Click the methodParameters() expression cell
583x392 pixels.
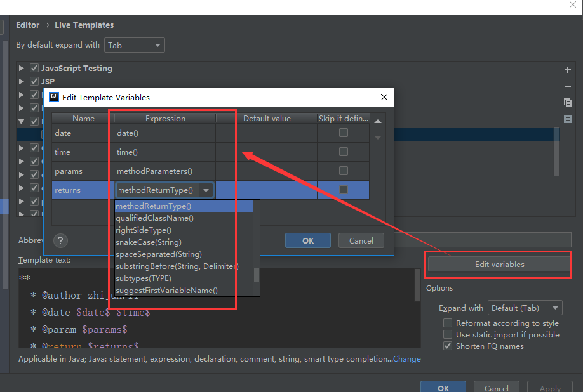[x=165, y=171]
